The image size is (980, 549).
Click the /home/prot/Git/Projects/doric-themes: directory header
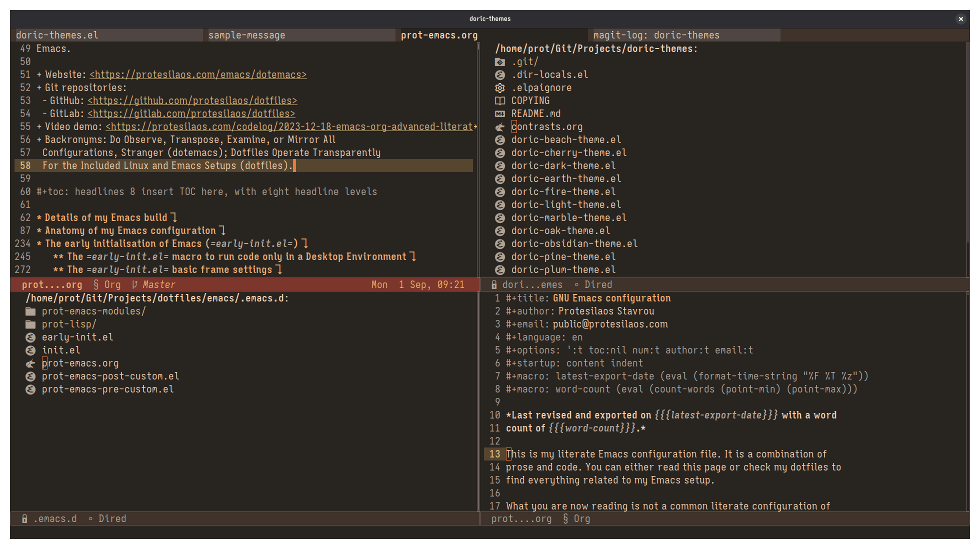pos(596,49)
